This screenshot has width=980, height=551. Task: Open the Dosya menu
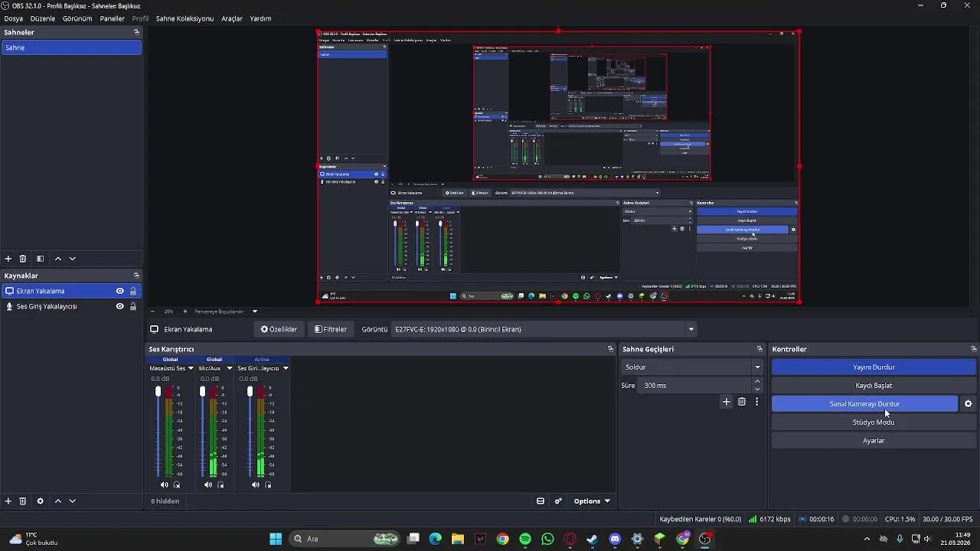pos(13,18)
